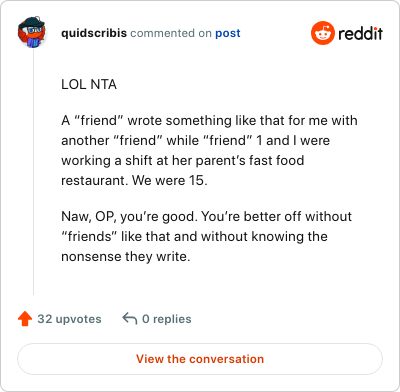Image resolution: width=400 pixels, height=392 pixels.
Task: Click the vertical thread line under avatar
Action: (x=33, y=172)
